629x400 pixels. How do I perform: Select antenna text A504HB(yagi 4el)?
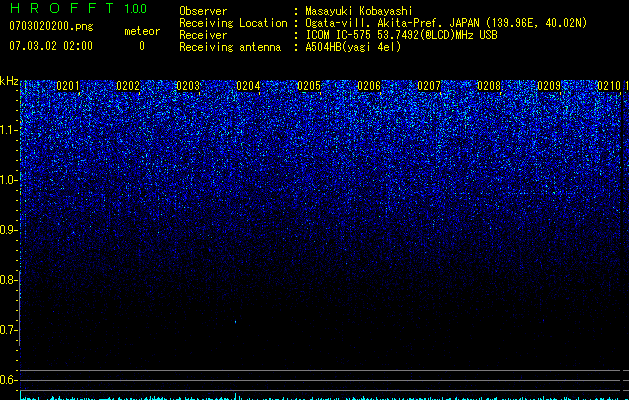click(x=353, y=47)
